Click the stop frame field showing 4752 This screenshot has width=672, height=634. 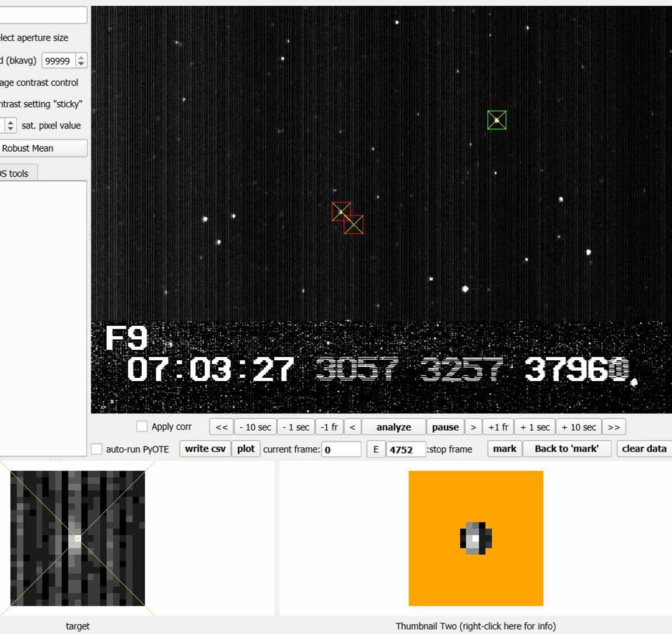click(405, 450)
